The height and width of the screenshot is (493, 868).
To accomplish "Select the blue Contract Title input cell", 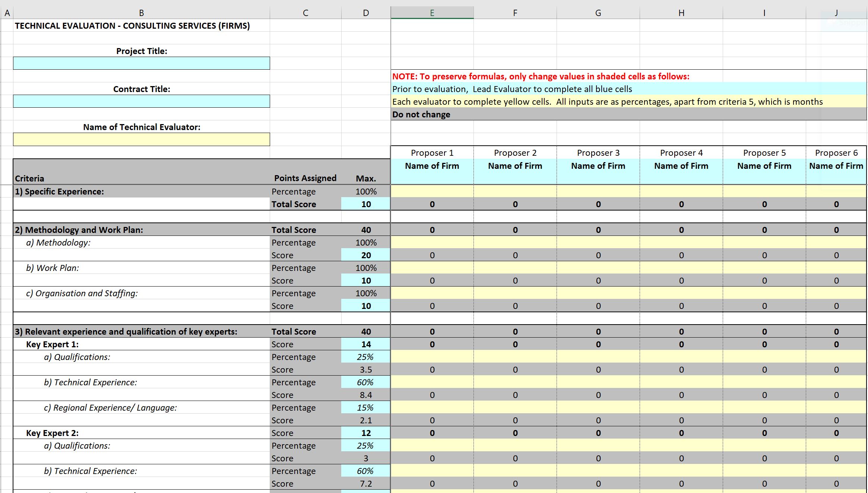I will pos(142,101).
